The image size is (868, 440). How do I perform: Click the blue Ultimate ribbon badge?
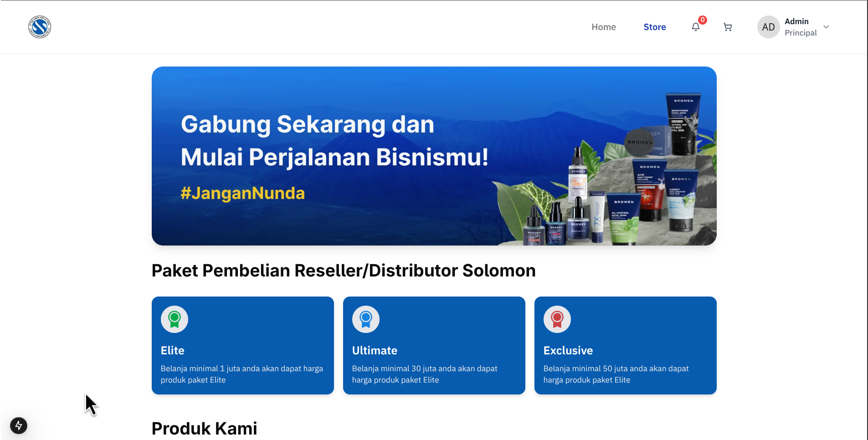[x=366, y=319]
